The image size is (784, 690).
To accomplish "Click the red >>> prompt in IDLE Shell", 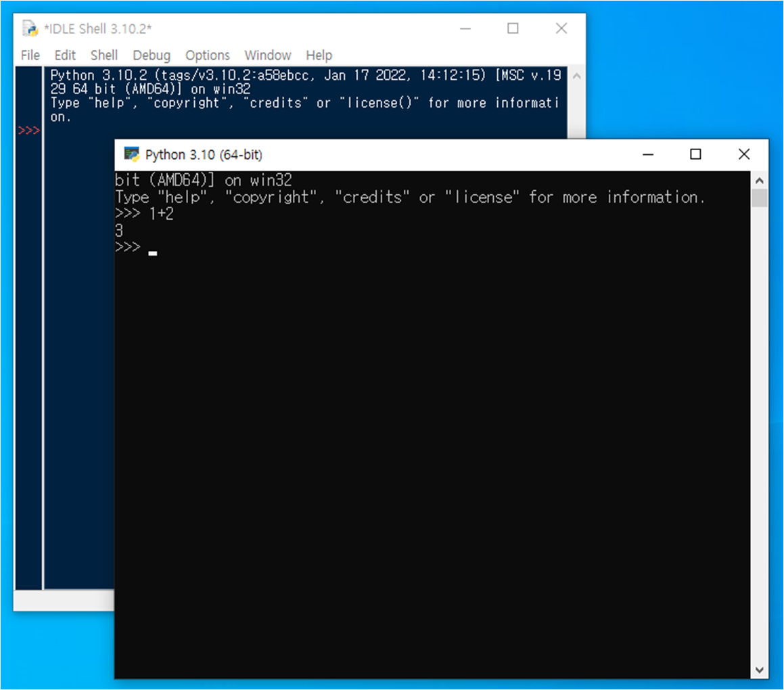I will coord(29,131).
